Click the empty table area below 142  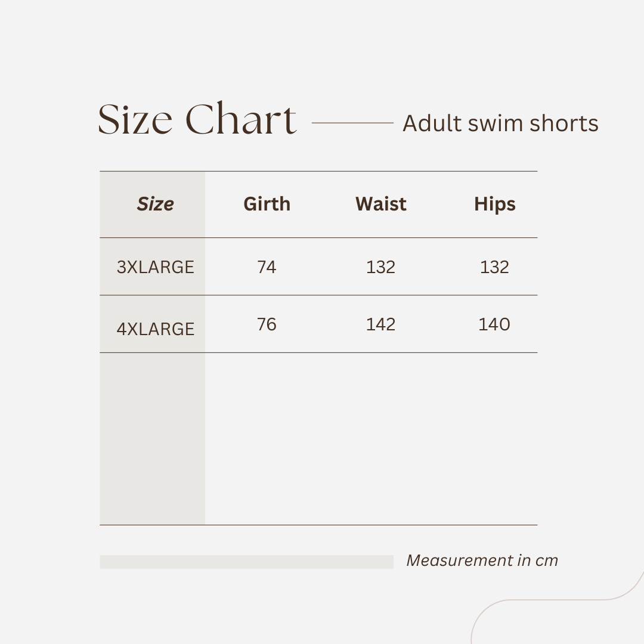(x=380, y=438)
